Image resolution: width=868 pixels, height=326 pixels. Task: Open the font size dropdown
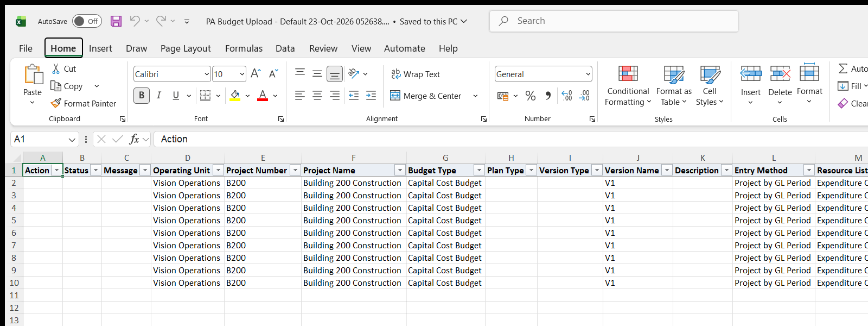pos(242,74)
